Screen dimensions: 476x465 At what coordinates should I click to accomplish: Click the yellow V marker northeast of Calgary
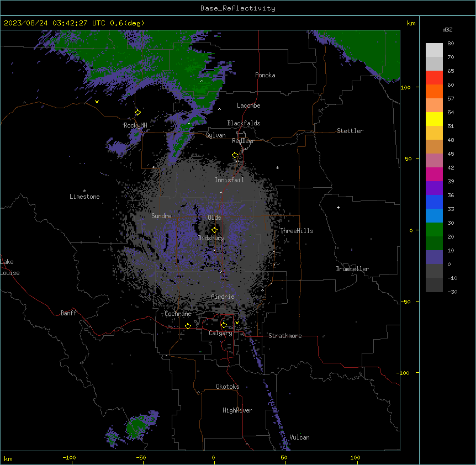pyautogui.click(x=237, y=323)
